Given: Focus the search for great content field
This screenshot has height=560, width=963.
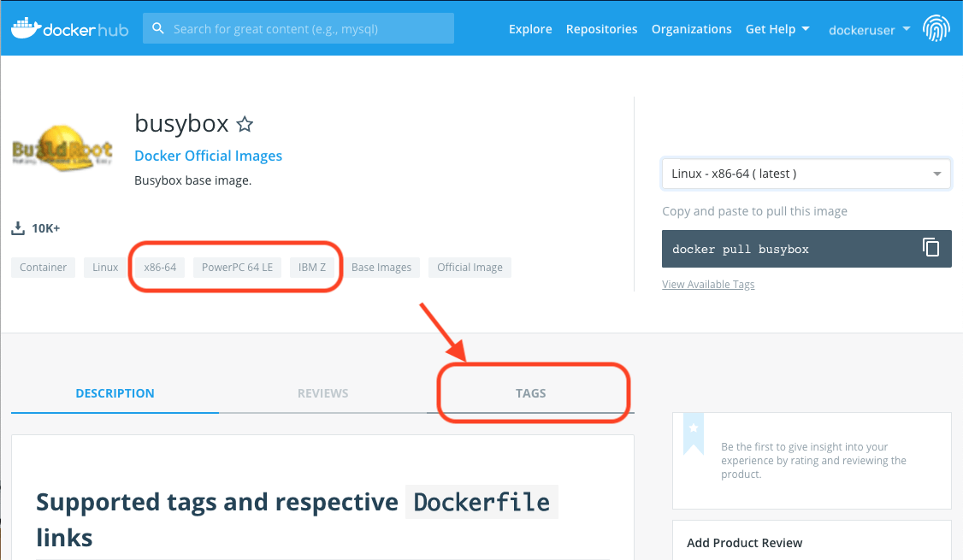Looking at the screenshot, I should tap(308, 28).
